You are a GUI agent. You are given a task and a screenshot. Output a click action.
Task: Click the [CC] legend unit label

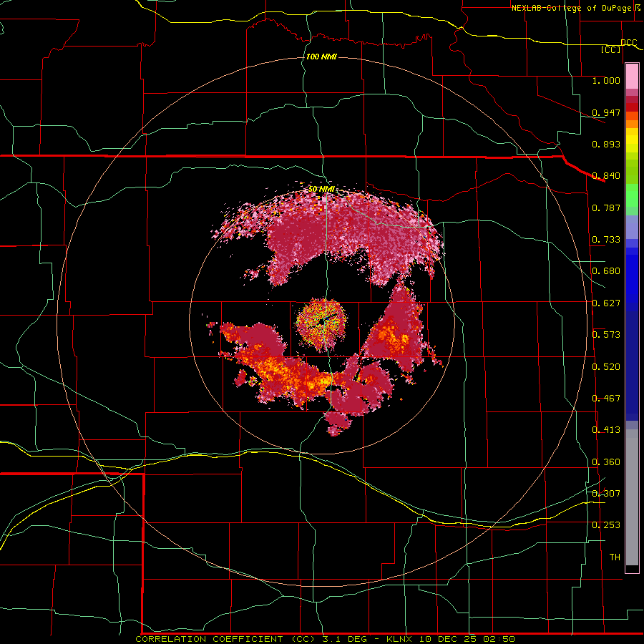pos(611,49)
